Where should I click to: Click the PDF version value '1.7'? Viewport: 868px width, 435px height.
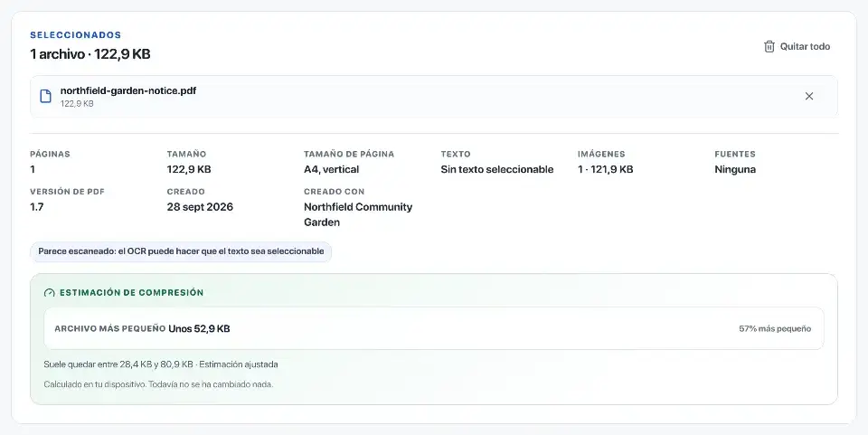point(36,207)
